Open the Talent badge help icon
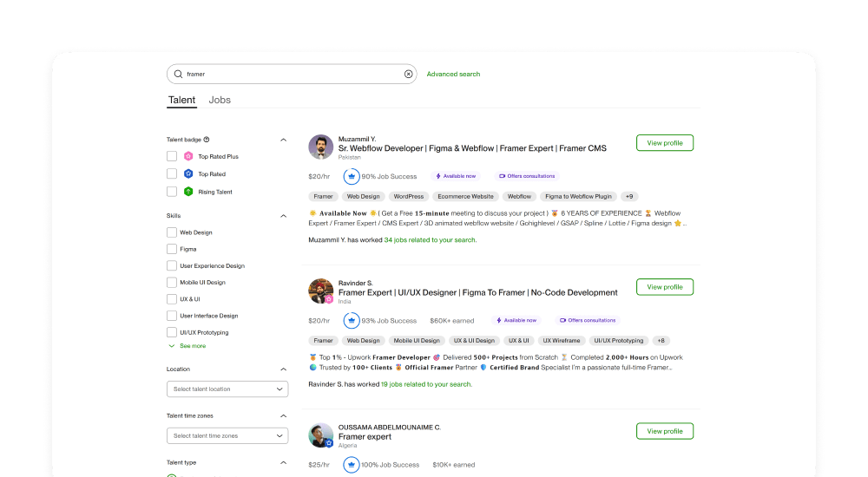Screen dimensions: 868x477 207,140
